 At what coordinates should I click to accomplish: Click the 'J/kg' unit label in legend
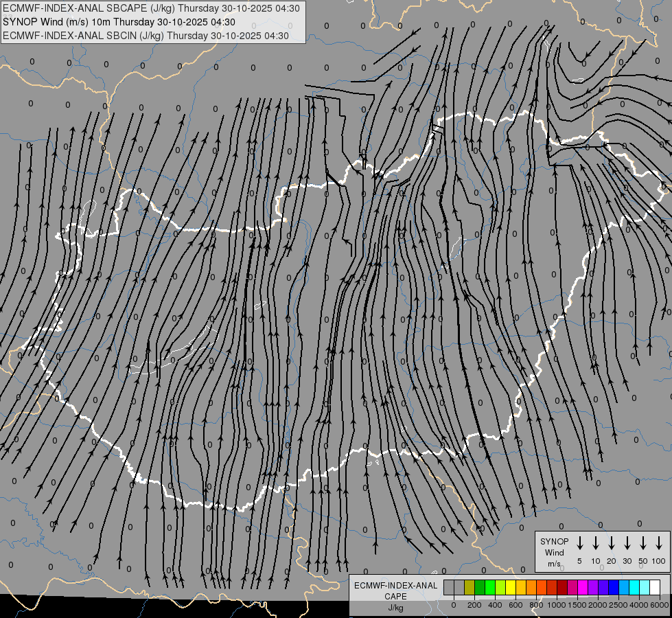[x=395, y=608]
